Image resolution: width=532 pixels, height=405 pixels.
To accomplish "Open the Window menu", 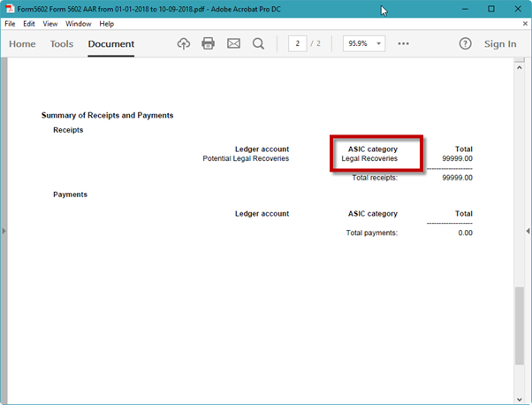I will click(78, 24).
